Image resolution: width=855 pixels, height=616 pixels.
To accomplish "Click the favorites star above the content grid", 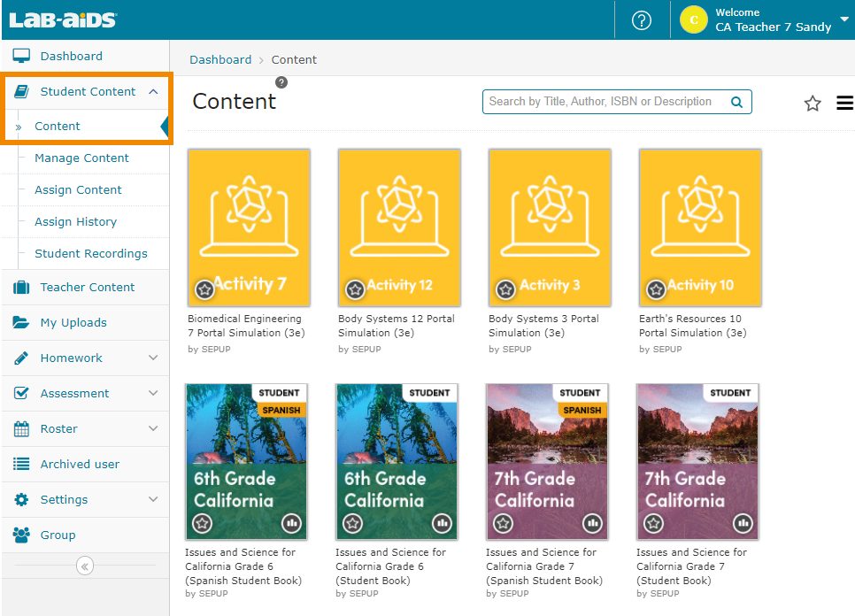I will point(813,103).
